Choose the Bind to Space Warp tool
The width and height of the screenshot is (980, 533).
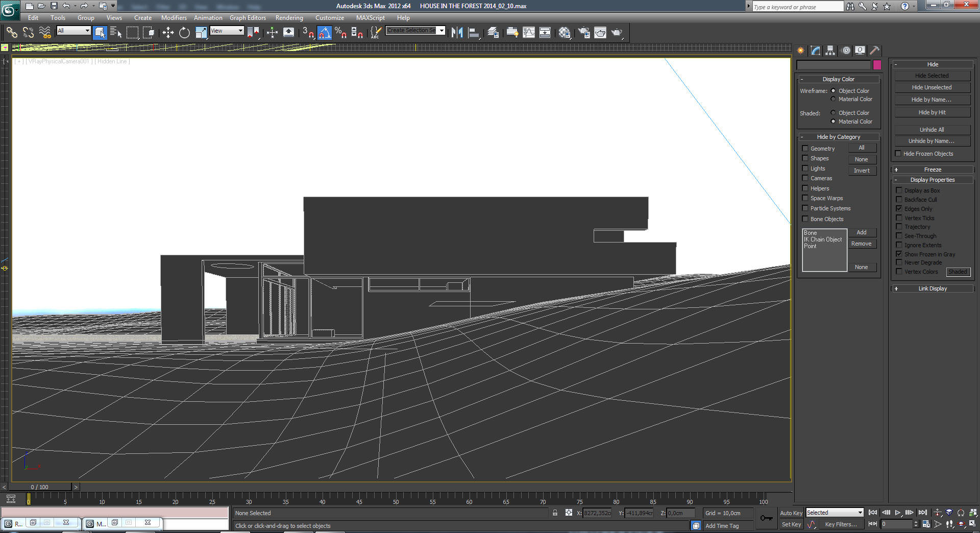pos(45,33)
